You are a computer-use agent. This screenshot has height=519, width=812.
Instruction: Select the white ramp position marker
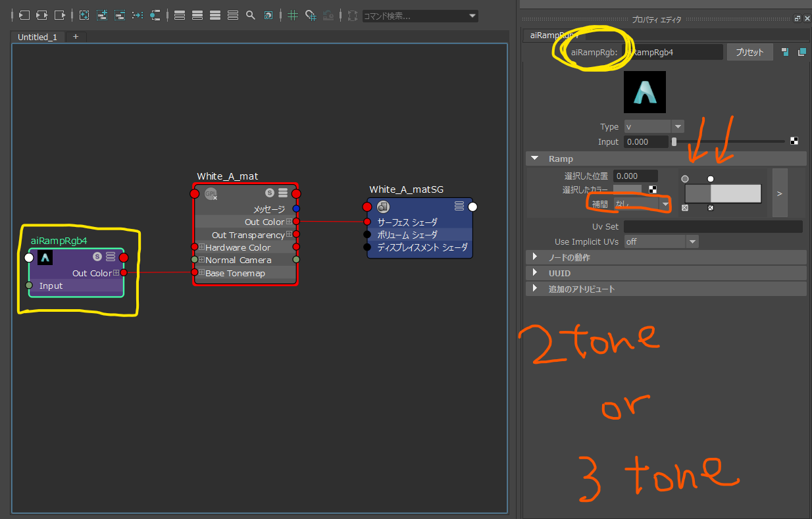[x=711, y=178]
